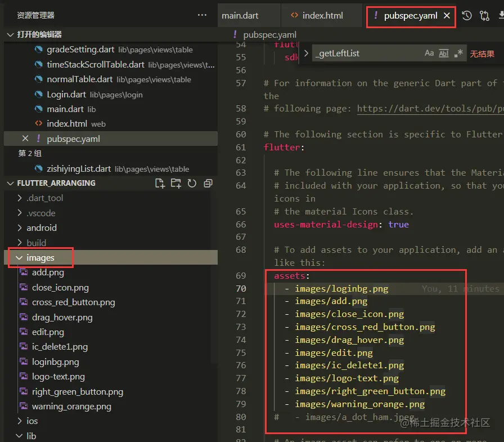Screen dimensions: 504x442
Task: Select loginbg.png in the file tree
Action: (55, 362)
